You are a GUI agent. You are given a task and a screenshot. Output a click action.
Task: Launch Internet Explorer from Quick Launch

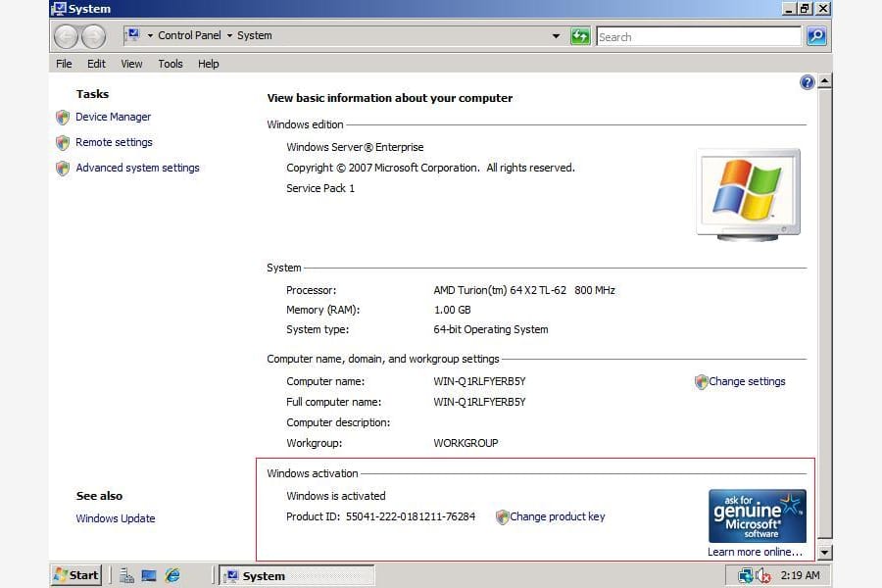click(172, 575)
